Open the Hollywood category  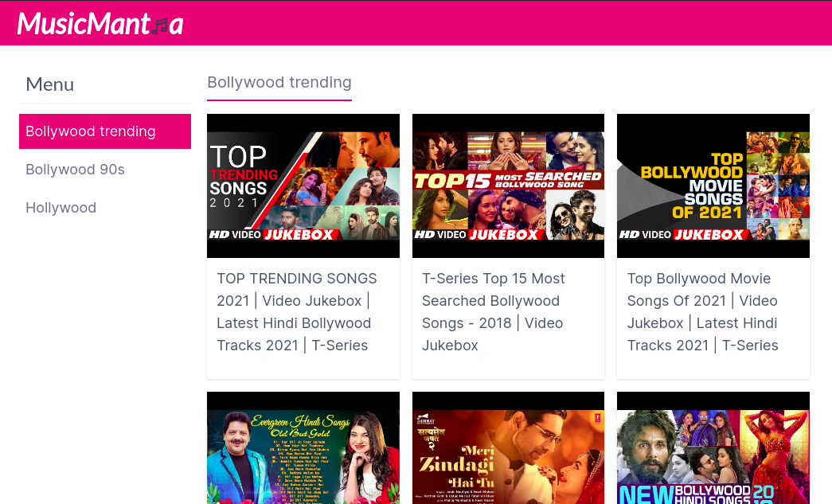61,208
